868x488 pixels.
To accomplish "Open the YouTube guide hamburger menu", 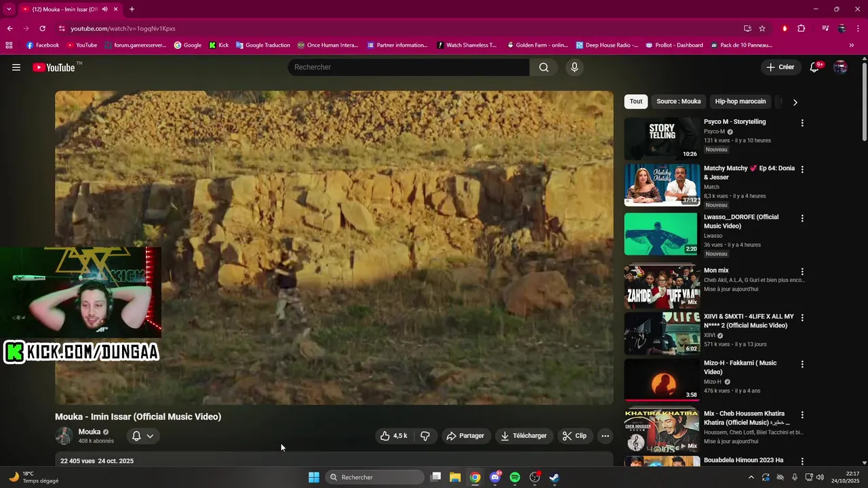I will click(16, 67).
